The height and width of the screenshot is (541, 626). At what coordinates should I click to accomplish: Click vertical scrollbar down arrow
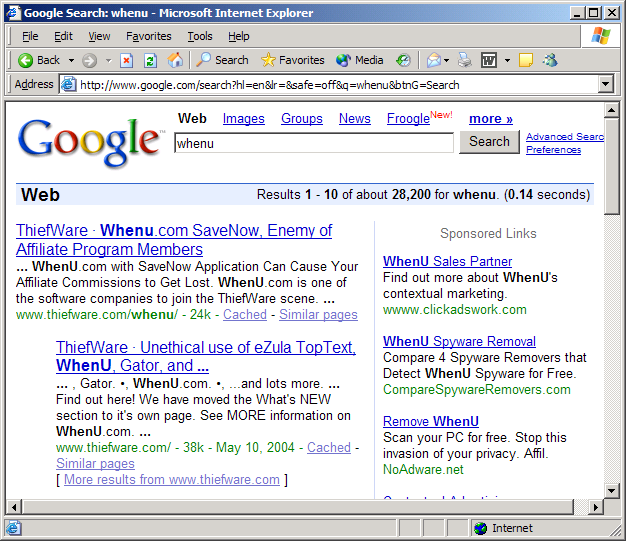[611, 491]
